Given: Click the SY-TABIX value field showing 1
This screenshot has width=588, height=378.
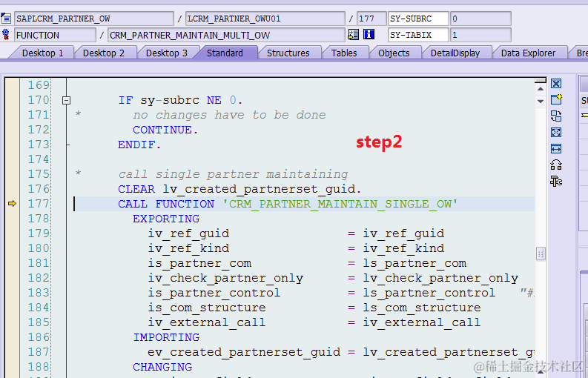Looking at the screenshot, I should point(480,35).
